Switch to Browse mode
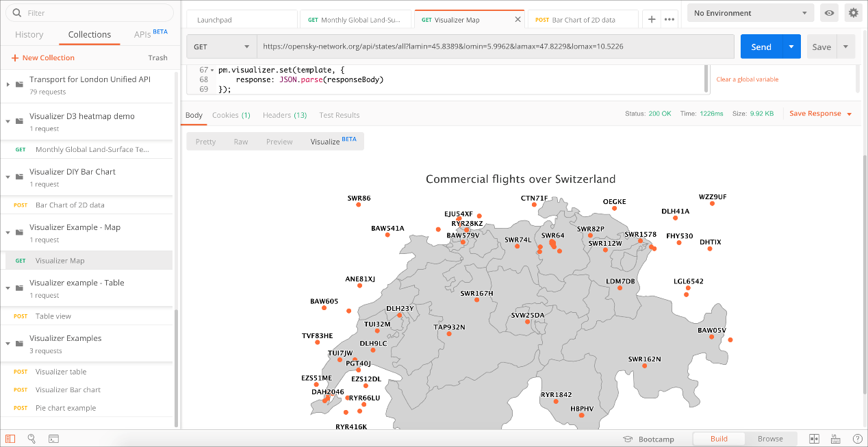Screen dimensions: 868x447 (x=770, y=439)
